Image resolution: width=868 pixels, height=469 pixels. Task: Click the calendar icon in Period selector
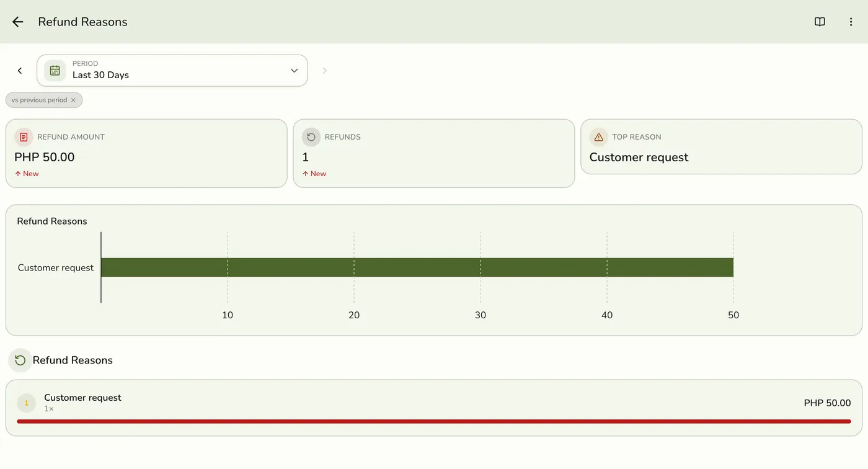pos(55,71)
